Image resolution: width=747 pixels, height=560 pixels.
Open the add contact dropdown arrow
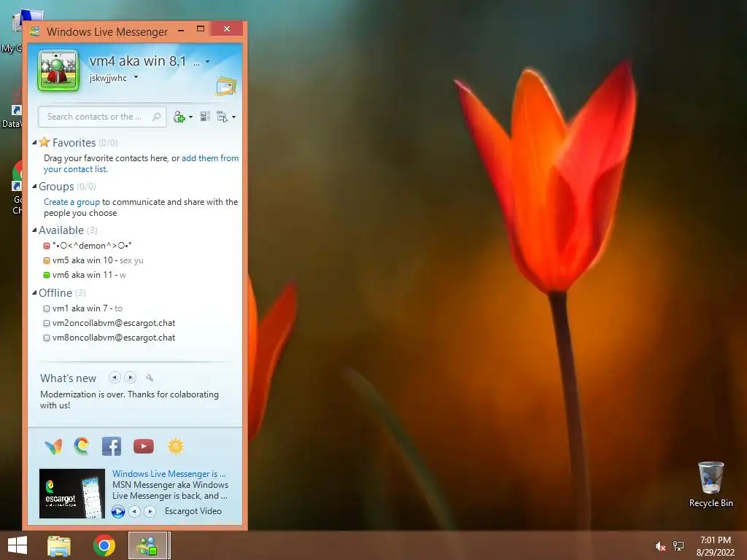(x=190, y=117)
